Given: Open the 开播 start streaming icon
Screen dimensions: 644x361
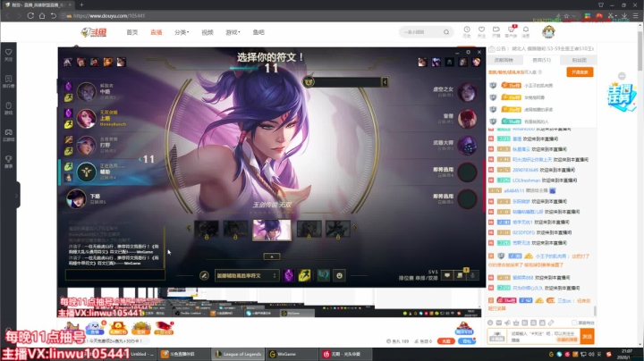Looking at the screenshot, I should [x=496, y=31].
